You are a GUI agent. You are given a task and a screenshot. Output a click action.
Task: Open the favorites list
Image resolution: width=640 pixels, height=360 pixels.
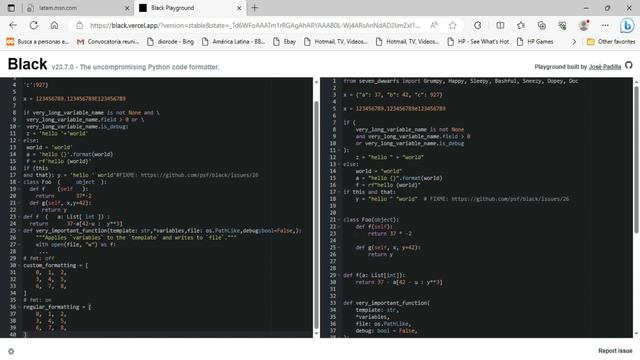(521, 25)
